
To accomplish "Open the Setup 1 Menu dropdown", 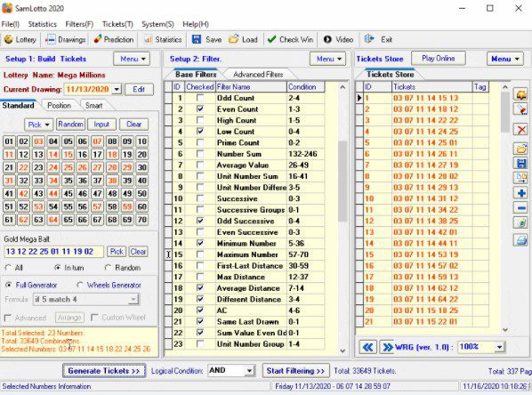I will [x=132, y=59].
